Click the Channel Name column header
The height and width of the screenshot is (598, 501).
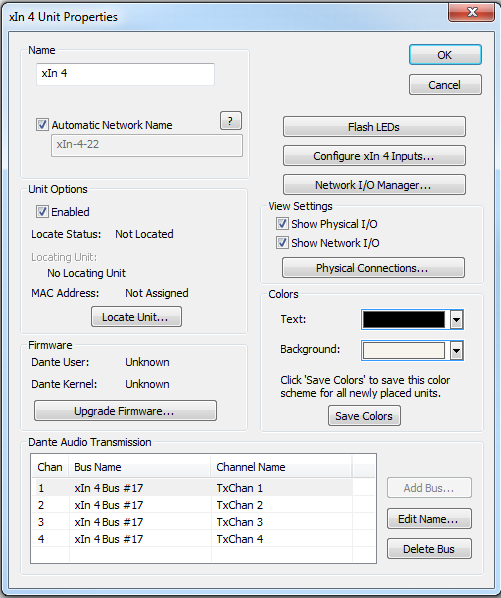[281, 467]
